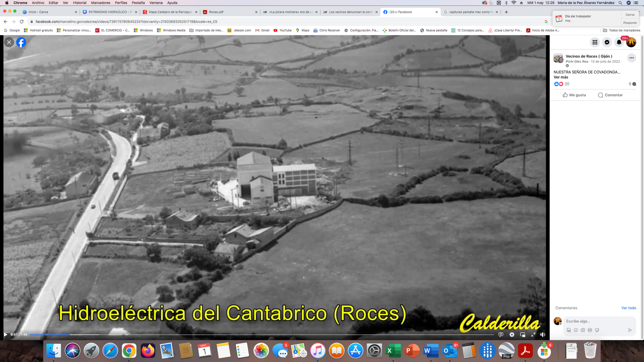
Task: Open video settings gear
Action: [x=512, y=335]
